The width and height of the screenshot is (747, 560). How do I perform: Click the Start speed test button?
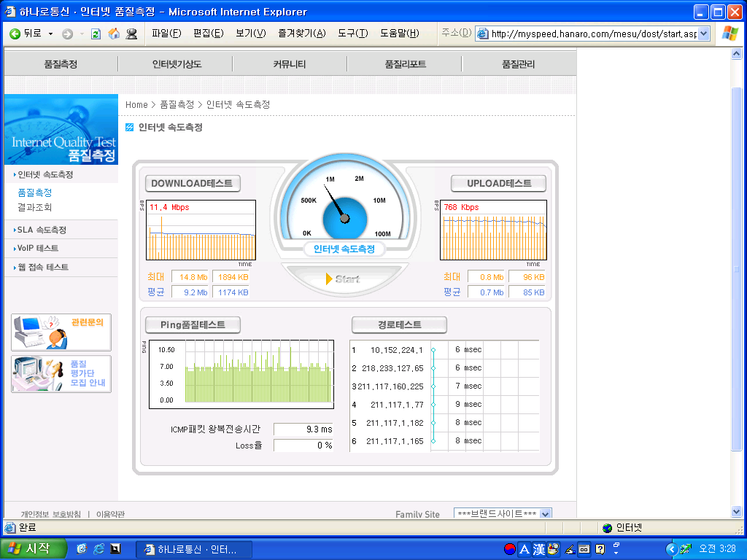coord(344,279)
